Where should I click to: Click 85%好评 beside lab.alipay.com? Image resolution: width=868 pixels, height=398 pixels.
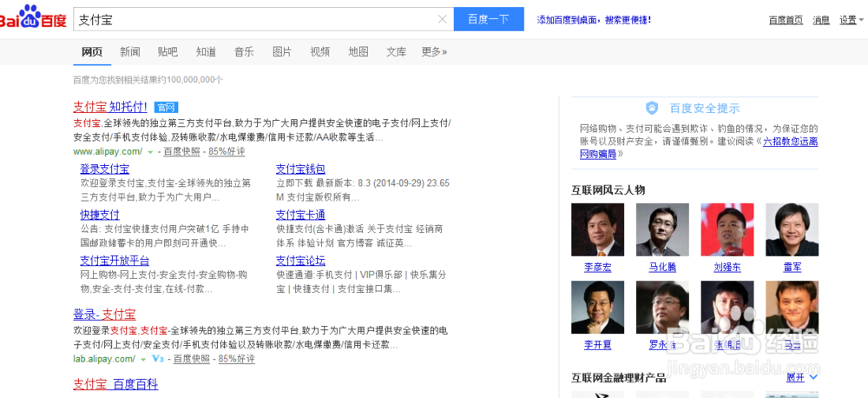coord(237,359)
